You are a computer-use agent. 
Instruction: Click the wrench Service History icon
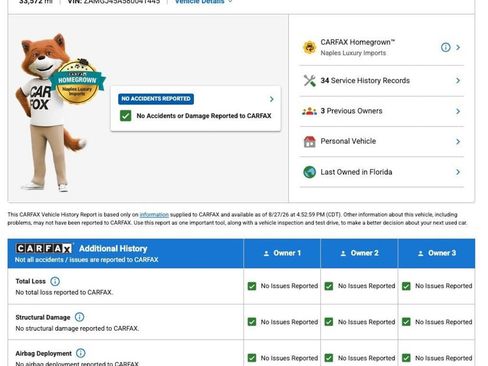[x=309, y=80]
